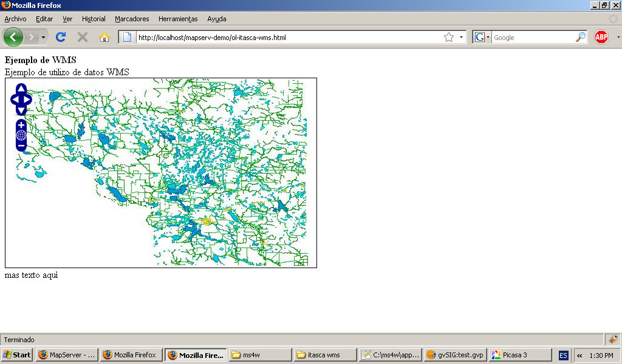This screenshot has width=622, height=364.
Task: Pan the map east with right arrow
Action: 27,99
